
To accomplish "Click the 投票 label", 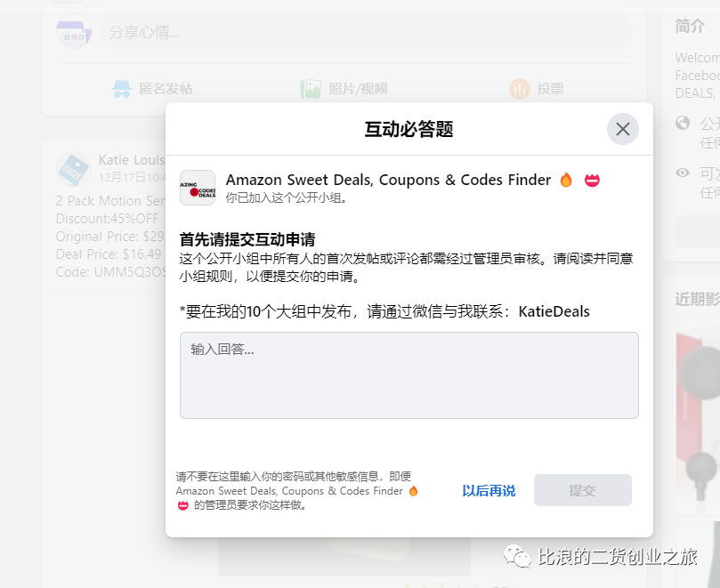I will pyautogui.click(x=551, y=89).
